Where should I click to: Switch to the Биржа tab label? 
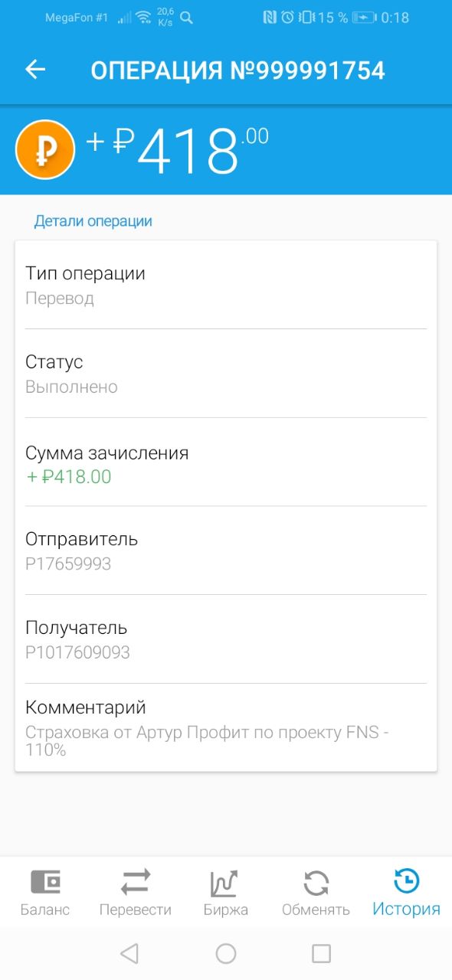point(225,910)
